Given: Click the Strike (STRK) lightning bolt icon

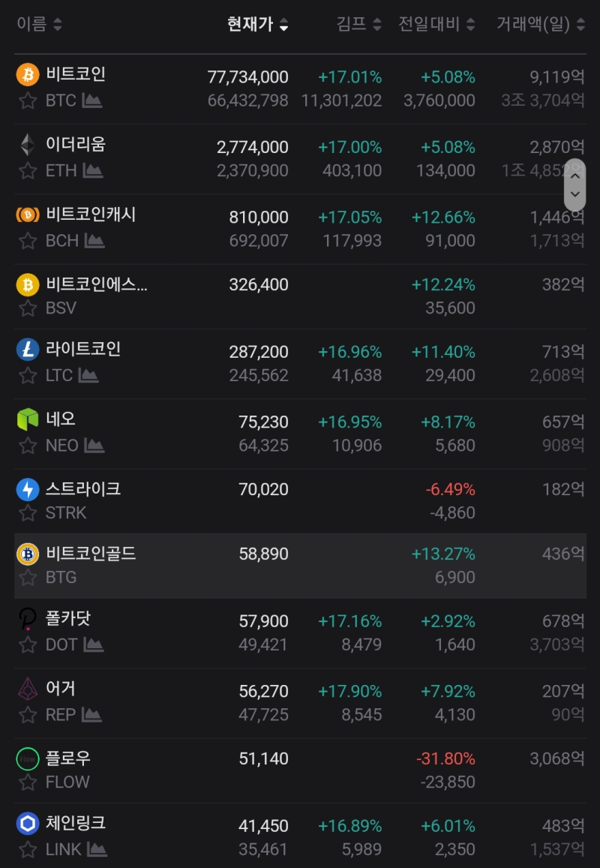Looking at the screenshot, I should (x=26, y=489).
